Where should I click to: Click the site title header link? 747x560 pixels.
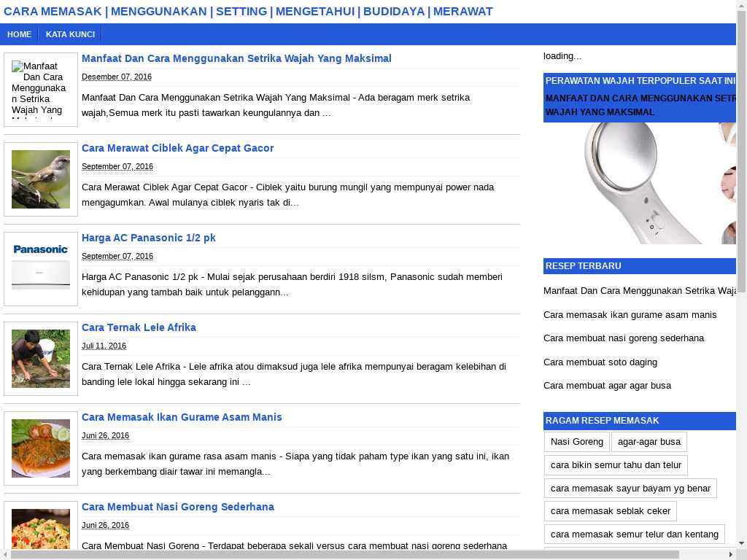pyautogui.click(x=248, y=12)
